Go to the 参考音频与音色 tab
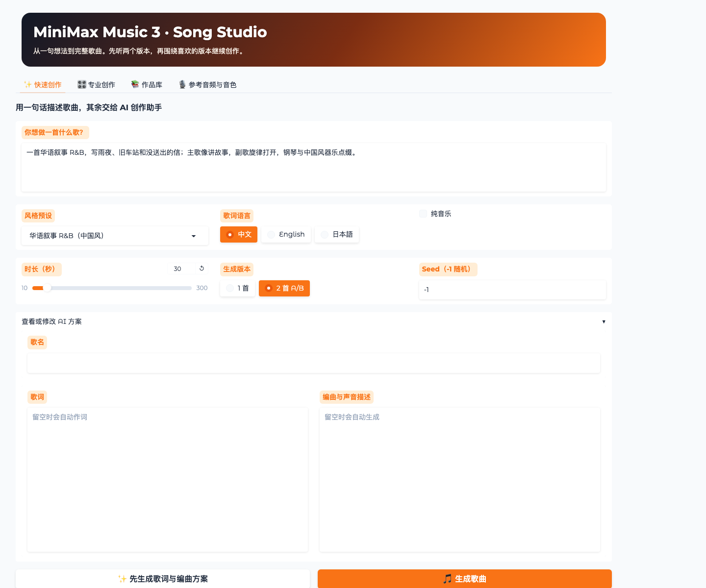The width and height of the screenshot is (706, 588). 207,85
